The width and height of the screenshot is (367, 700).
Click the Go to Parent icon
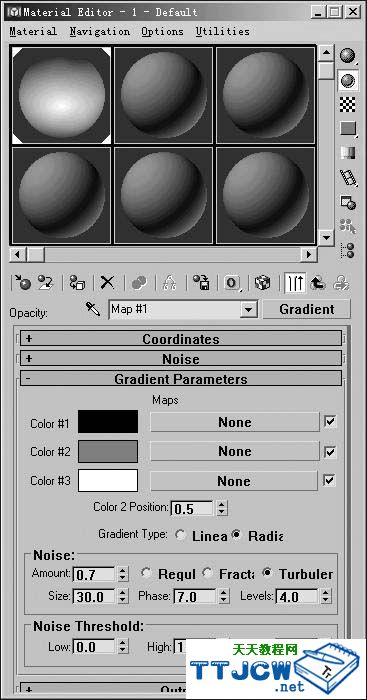pyautogui.click(x=317, y=283)
